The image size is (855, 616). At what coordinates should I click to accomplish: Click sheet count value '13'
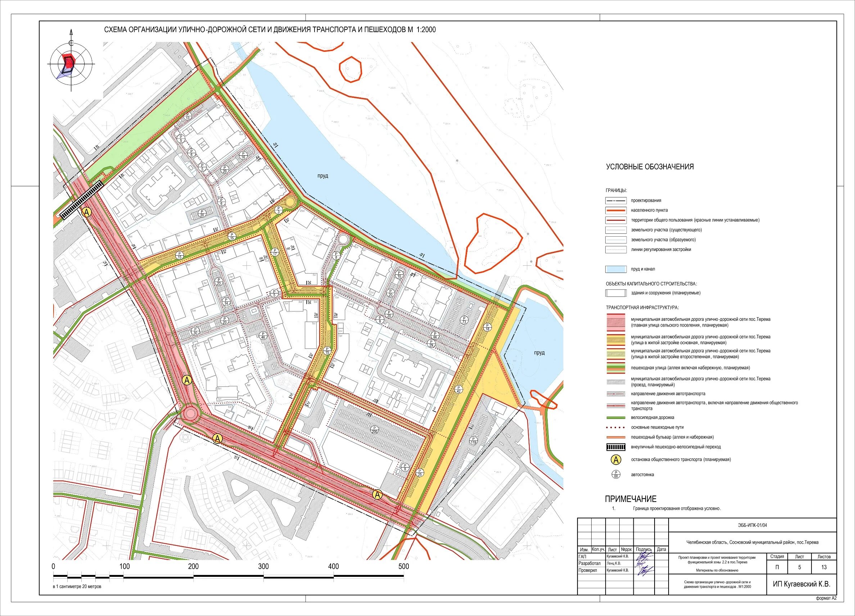coord(824,567)
